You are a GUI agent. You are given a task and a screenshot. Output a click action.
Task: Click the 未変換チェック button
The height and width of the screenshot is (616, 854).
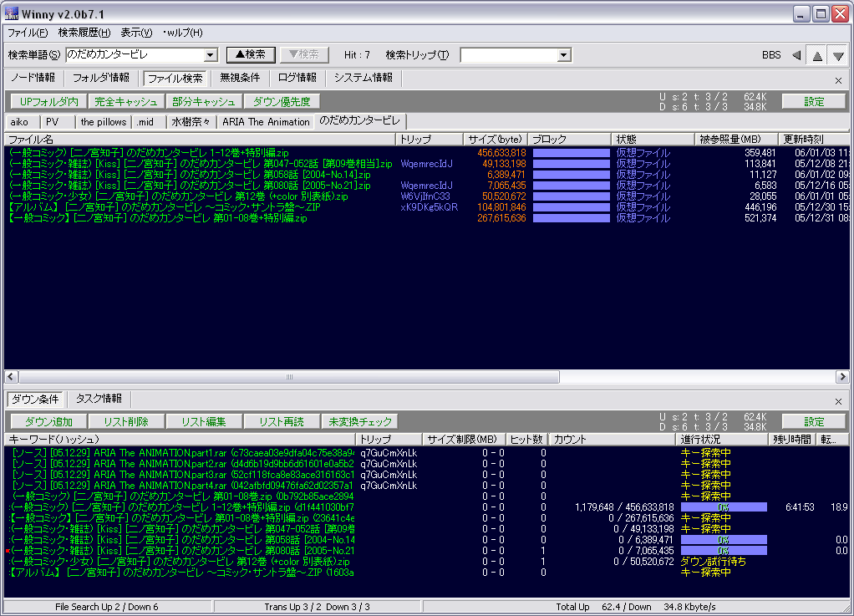pos(360,422)
